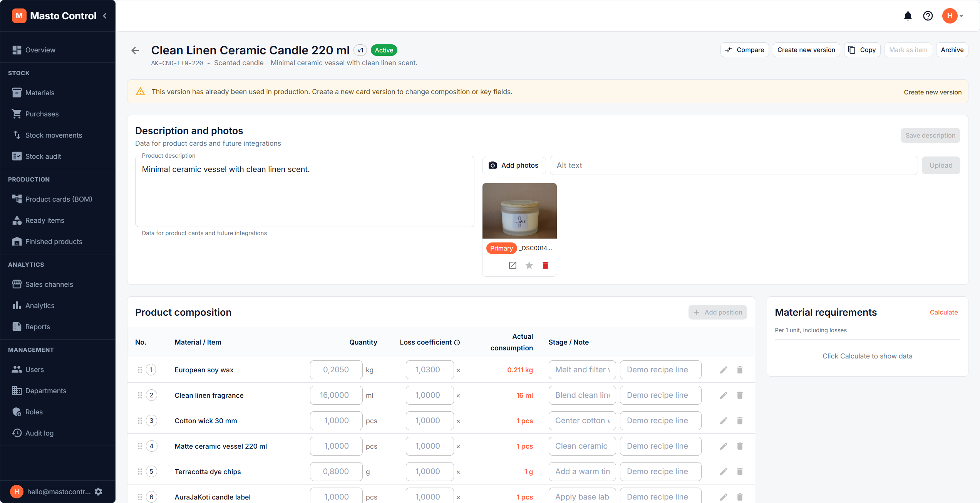Click the Clean linen fragrance loss coefficient field

tap(430, 395)
